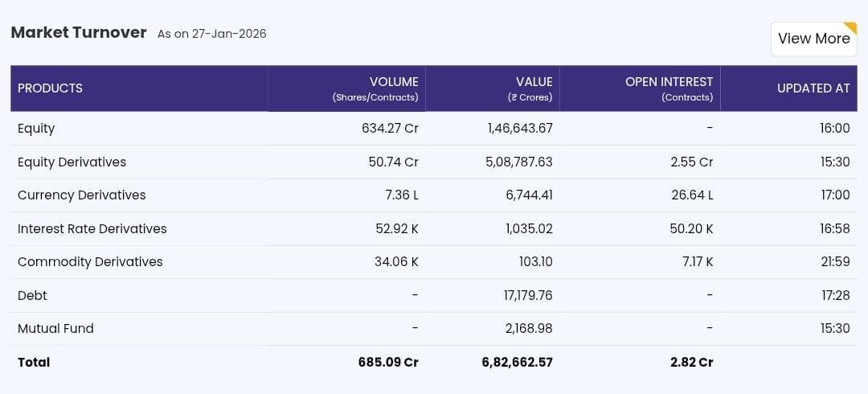Click the date 27-Jan-2026 text
This screenshot has width=868, height=394.
[x=228, y=34]
